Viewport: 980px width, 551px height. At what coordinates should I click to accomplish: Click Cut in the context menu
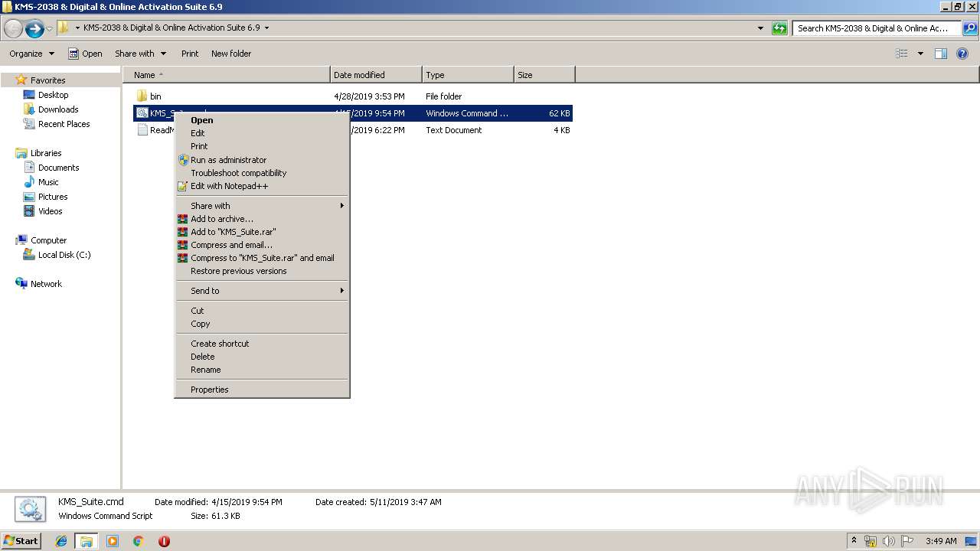(262, 311)
